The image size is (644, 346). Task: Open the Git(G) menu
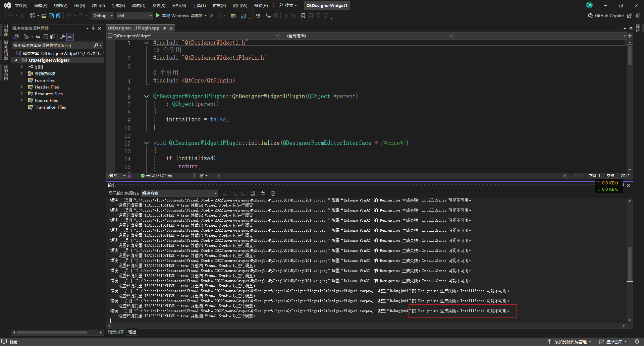79,5
